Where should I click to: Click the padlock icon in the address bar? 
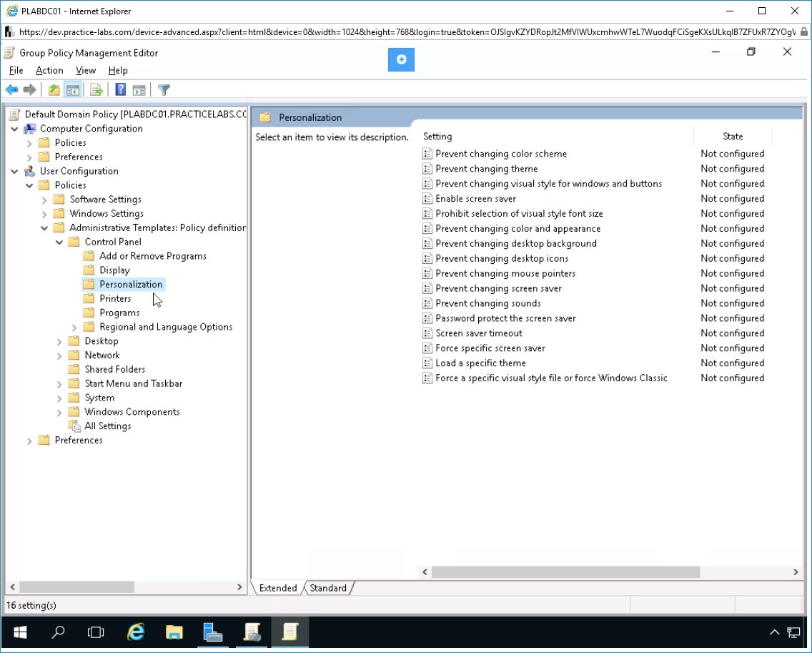(x=803, y=31)
